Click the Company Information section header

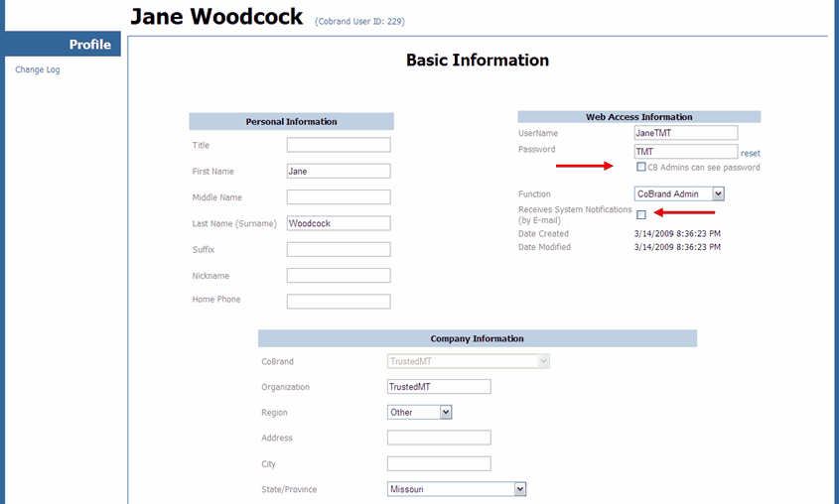click(x=478, y=338)
